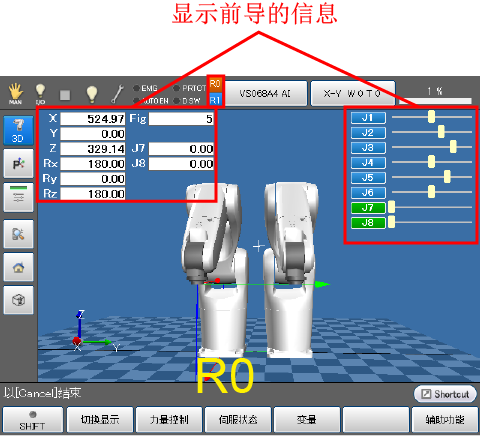Toggle robot R0 selector

pyautogui.click(x=215, y=84)
